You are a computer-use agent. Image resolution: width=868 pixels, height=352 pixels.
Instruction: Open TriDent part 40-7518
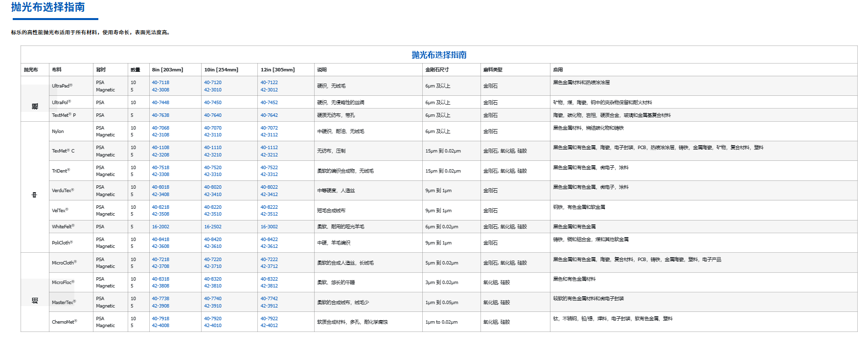(x=160, y=168)
